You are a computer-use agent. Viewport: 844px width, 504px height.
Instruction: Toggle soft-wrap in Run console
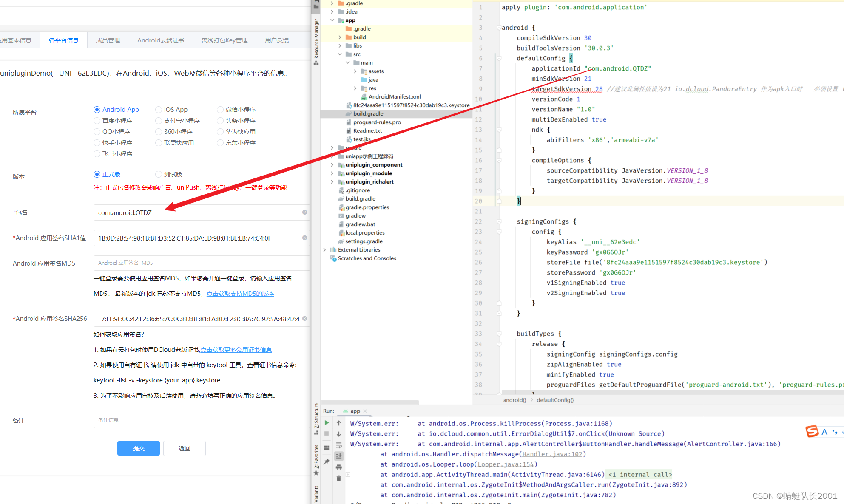(339, 445)
